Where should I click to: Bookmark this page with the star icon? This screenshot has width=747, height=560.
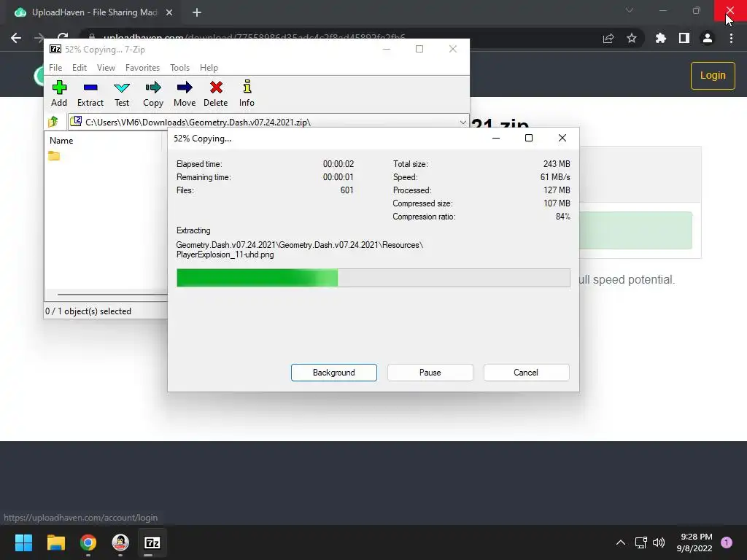(632, 38)
